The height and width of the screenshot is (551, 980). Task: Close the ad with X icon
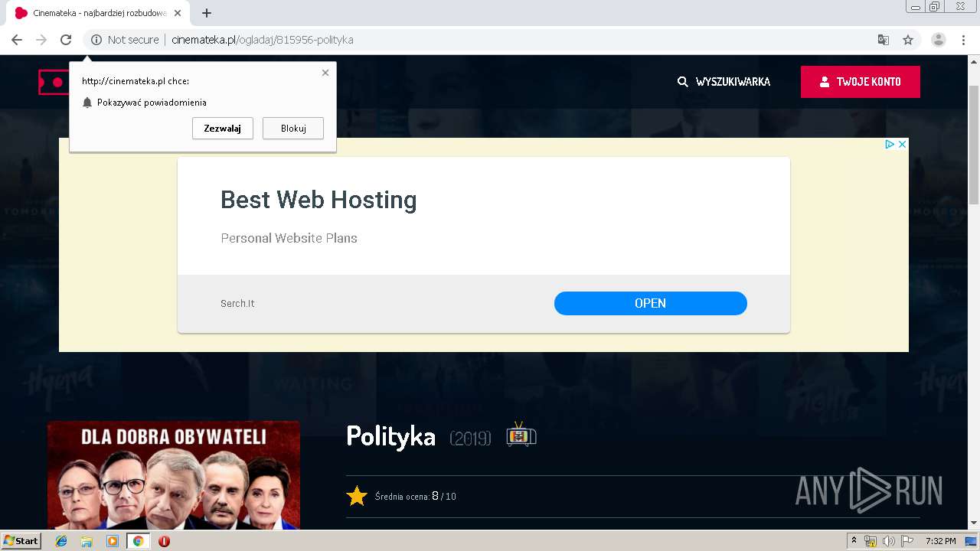903,144
